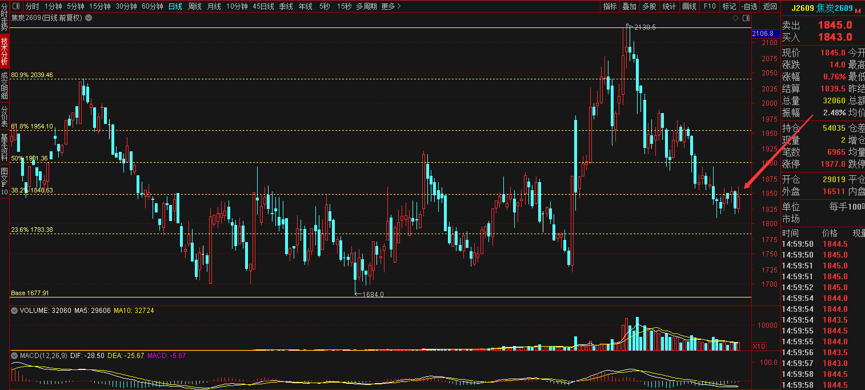Screen dimensions: 865x390
Task: Open the 成交明细 sidebar tab
Action: click(x=4, y=85)
